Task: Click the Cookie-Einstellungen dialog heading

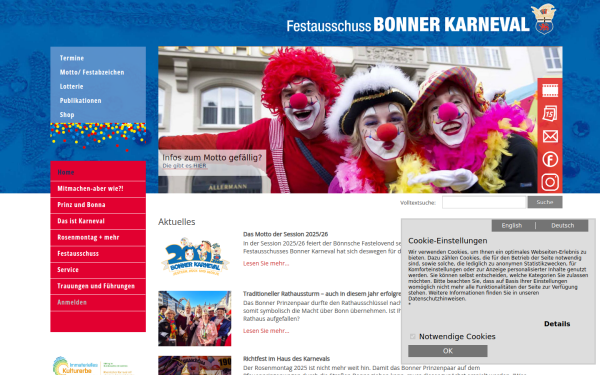Action: coord(448,241)
